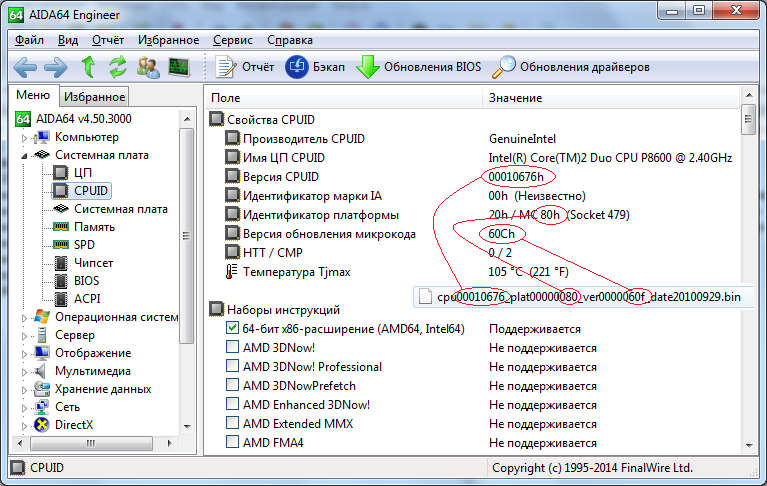The height and width of the screenshot is (486, 767).
Task: Select the Память tree item
Action: point(94,227)
